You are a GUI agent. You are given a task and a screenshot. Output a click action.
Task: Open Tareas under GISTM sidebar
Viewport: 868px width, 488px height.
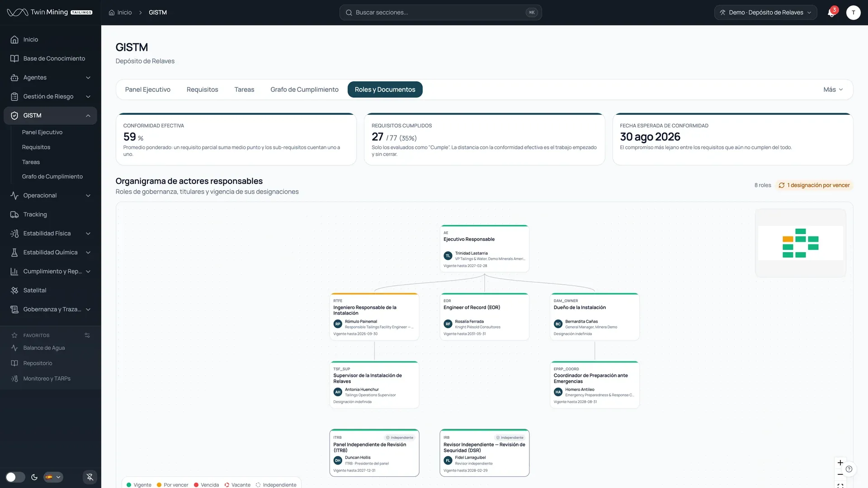tap(31, 162)
